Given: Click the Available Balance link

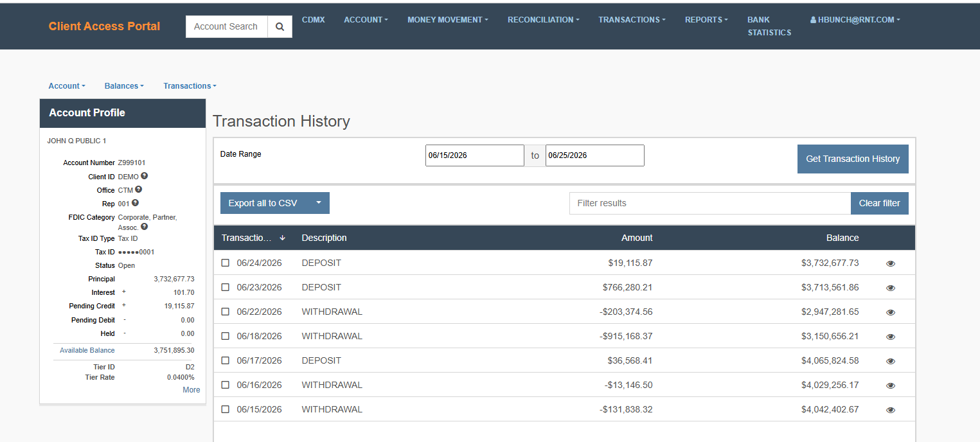Looking at the screenshot, I should coord(87,351).
